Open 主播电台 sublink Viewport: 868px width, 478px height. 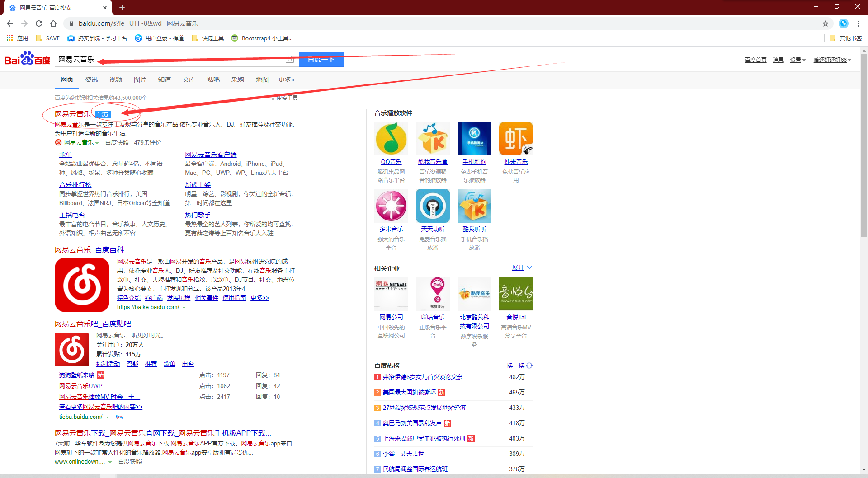point(72,215)
